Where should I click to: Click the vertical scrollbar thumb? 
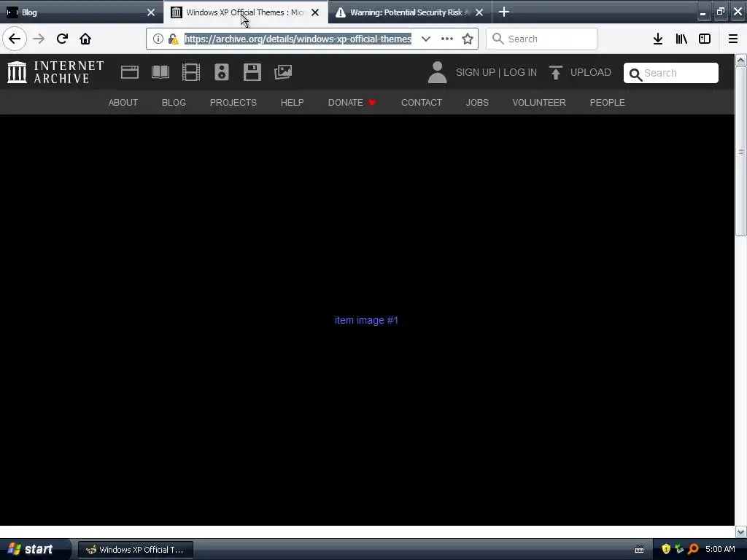741,151
